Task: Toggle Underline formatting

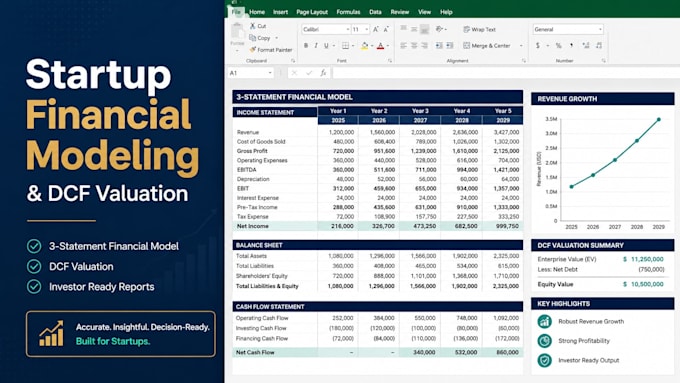Action: point(326,46)
